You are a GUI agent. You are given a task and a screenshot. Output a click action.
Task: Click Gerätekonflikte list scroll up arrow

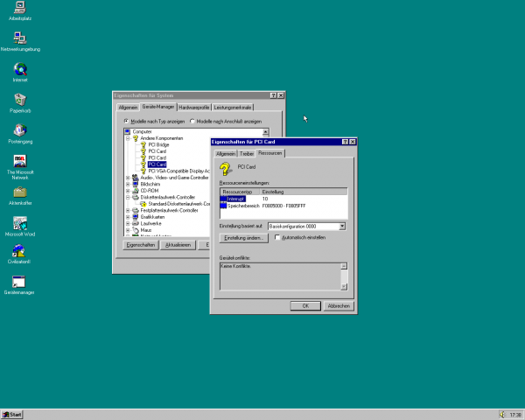[x=344, y=266]
